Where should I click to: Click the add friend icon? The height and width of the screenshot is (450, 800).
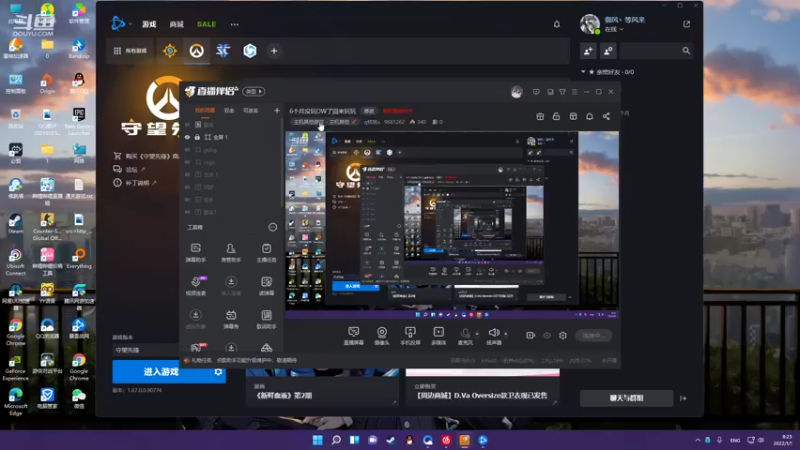[x=588, y=51]
